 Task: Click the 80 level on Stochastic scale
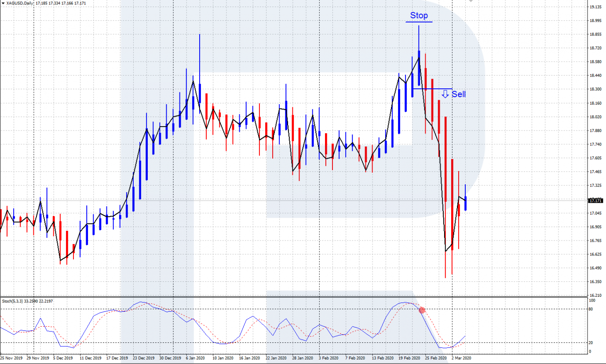[591, 309]
